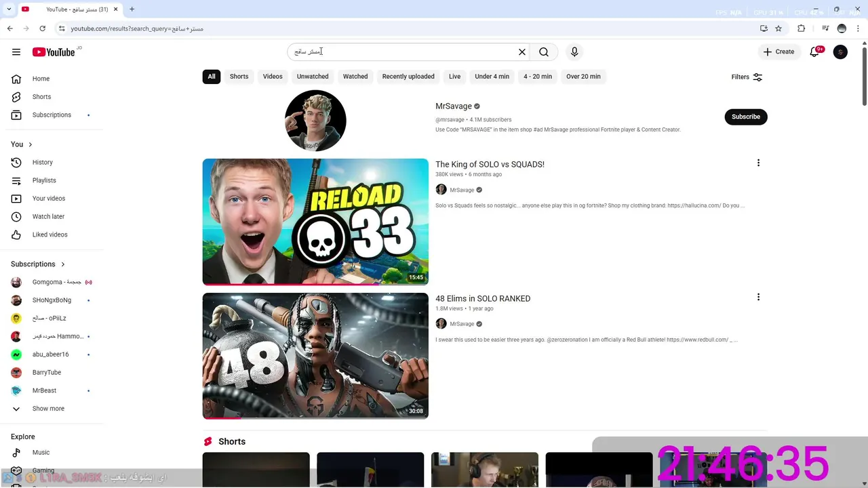Clear the search box with X
The height and width of the screenshot is (488, 868).
522,52
